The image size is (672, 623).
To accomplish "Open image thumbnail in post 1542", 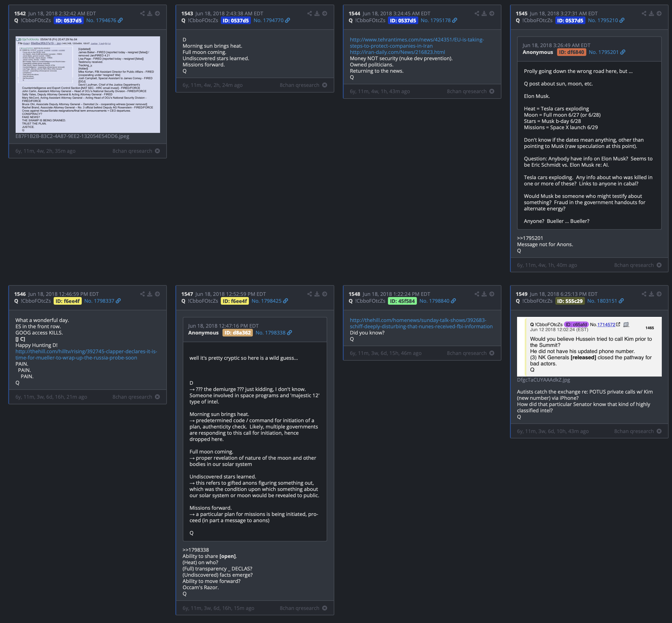I will [88, 85].
